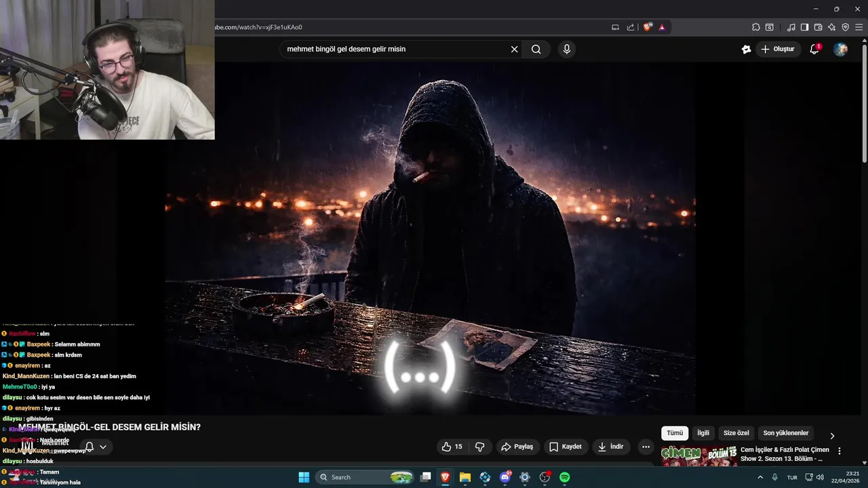Click the İndir download button
This screenshot has width=868, height=488.
pyautogui.click(x=611, y=447)
